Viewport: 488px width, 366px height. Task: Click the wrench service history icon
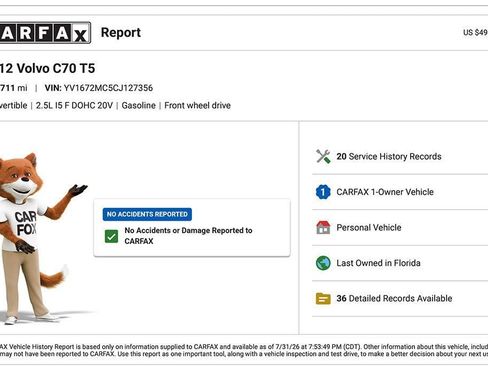(323, 156)
